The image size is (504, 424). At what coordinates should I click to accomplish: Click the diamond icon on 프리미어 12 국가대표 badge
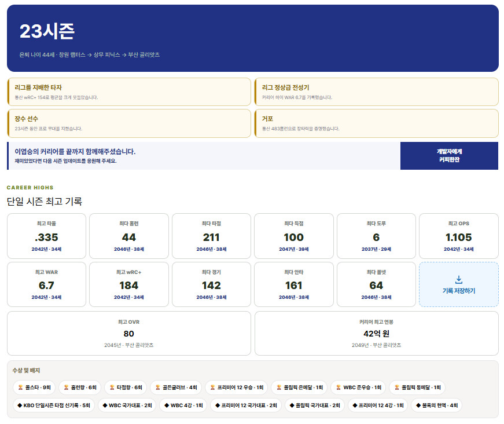218,405
